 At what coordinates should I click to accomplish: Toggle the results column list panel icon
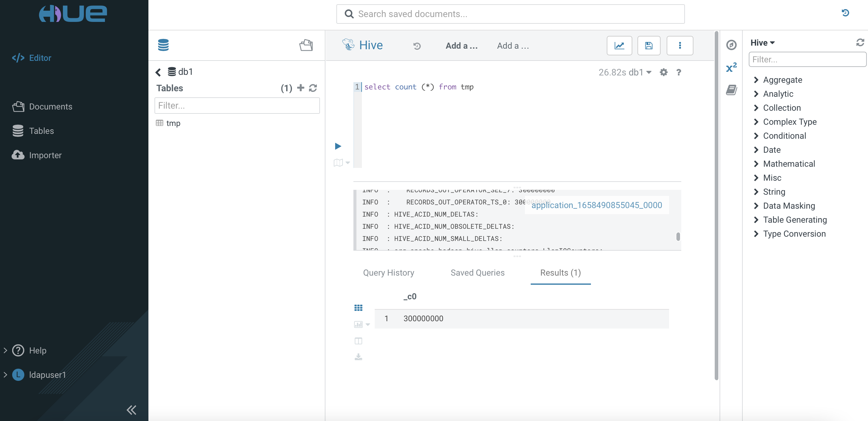[x=358, y=341]
